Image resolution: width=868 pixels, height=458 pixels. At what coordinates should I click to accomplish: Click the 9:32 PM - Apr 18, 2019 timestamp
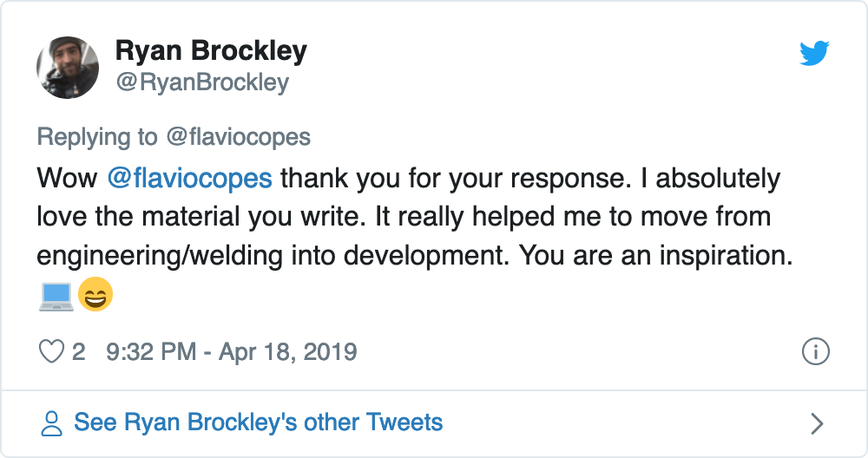point(231,352)
